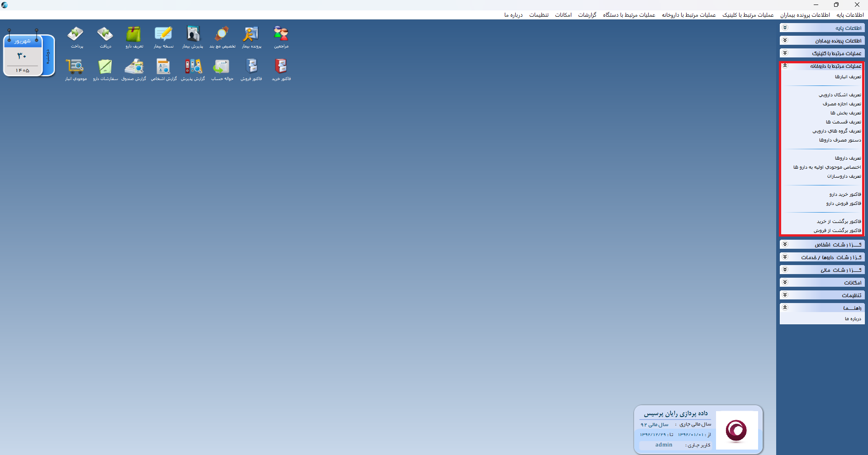Screen dimensions: 868x455
Task: Open the پرداخت (payment) icon
Action: [x=76, y=37]
